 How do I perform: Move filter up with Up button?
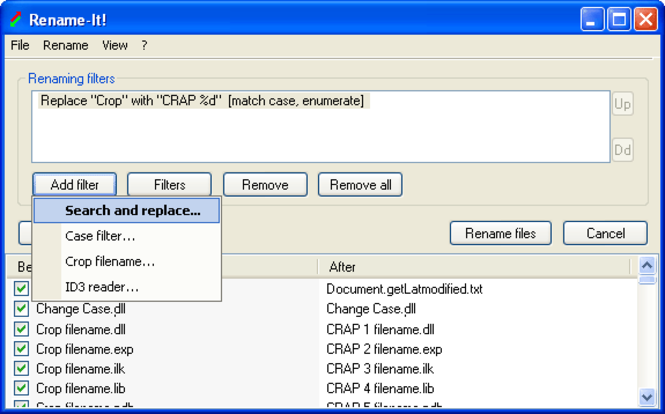point(622,104)
